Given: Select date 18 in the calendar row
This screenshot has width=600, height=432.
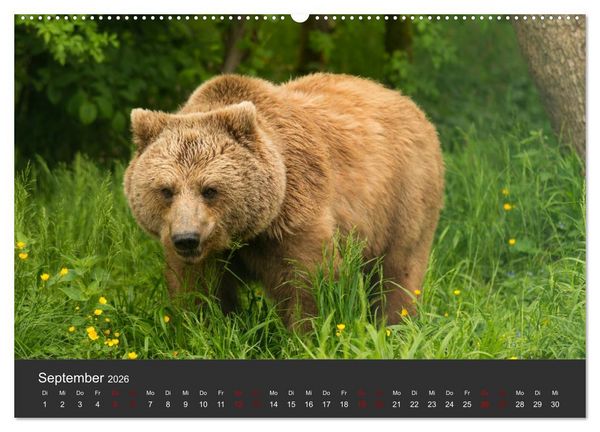Looking at the screenshot, I should coord(344,404).
